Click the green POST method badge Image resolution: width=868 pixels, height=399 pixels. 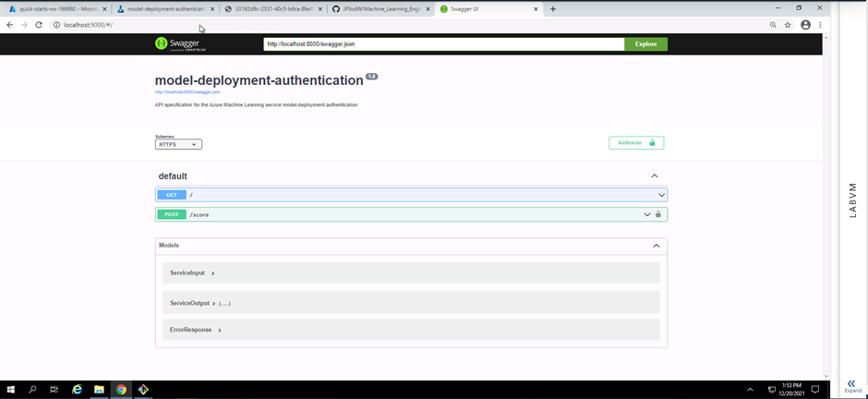click(172, 214)
